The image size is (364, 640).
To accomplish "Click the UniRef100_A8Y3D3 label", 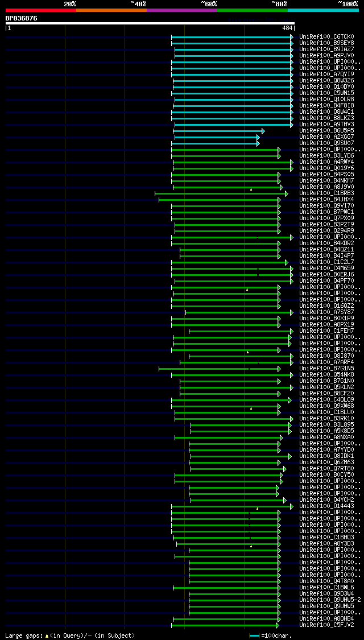I will pos(326,544).
